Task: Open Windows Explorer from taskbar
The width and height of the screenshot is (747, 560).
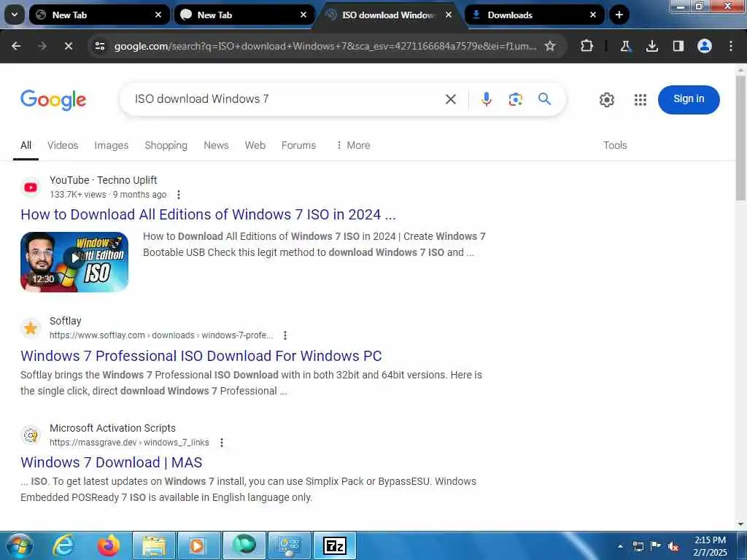Action: click(154, 545)
